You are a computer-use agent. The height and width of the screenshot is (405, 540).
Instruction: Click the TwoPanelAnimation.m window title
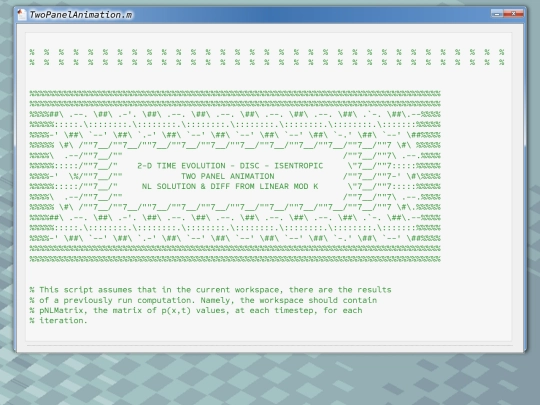81,15
